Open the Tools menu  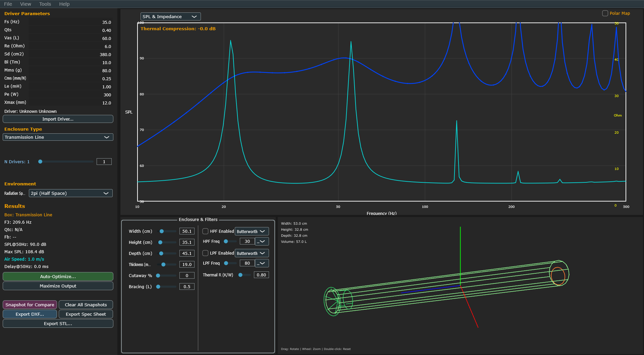tap(45, 4)
